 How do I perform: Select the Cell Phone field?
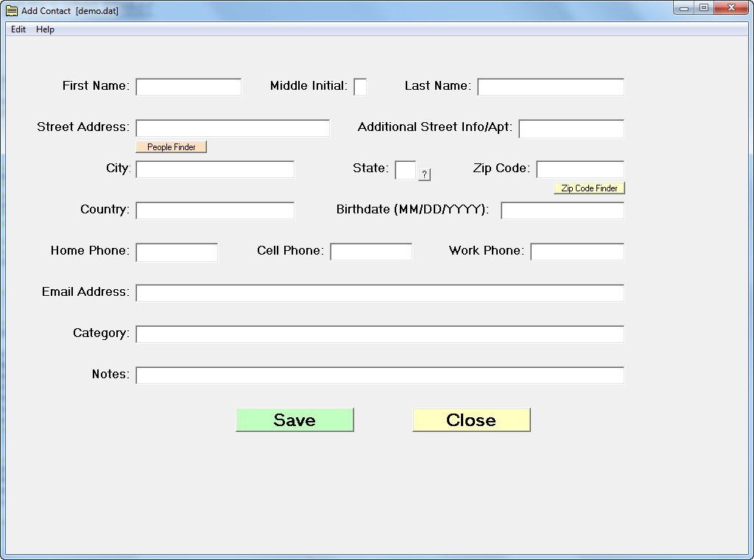[x=371, y=251]
